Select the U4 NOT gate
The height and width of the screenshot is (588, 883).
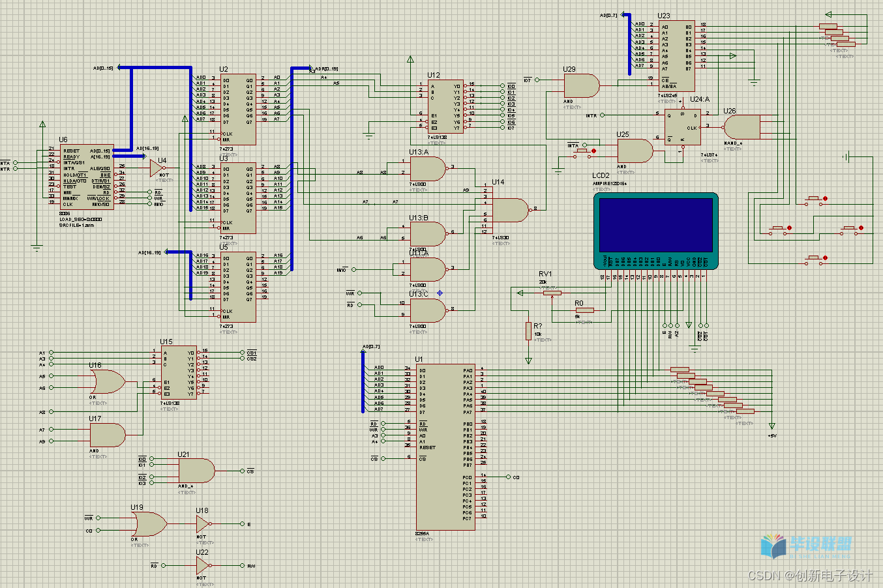157,168
